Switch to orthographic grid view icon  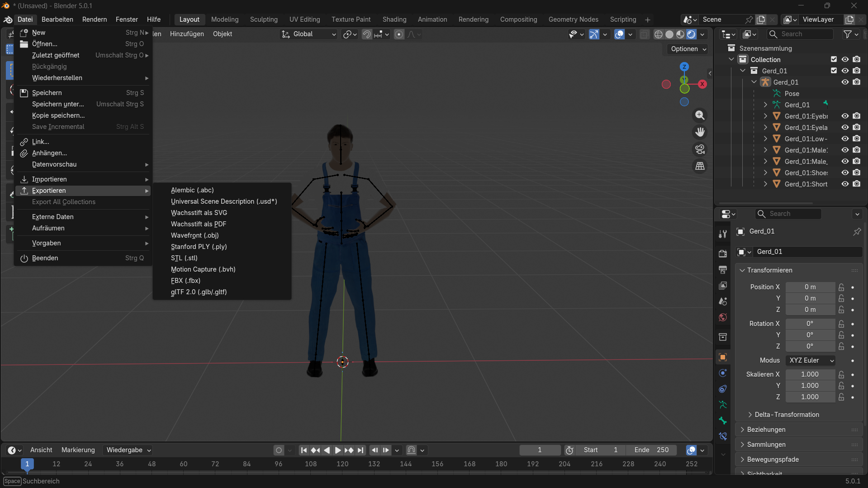click(700, 166)
